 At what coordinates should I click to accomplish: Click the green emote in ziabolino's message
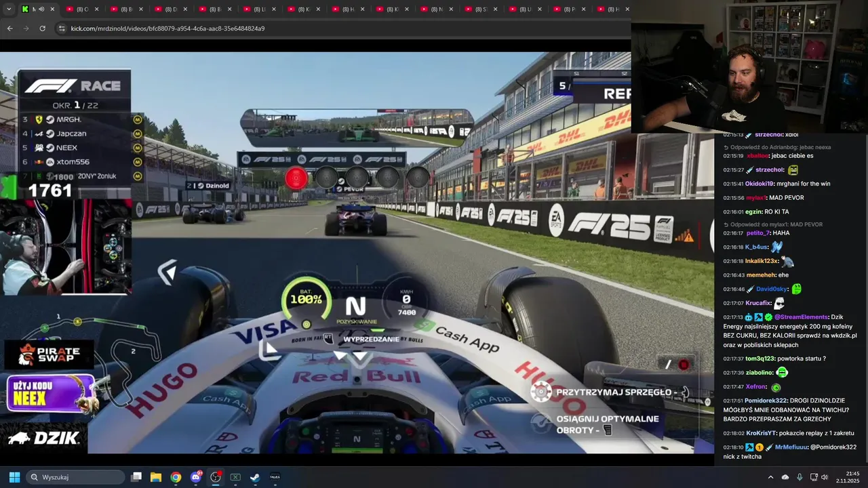click(x=782, y=373)
